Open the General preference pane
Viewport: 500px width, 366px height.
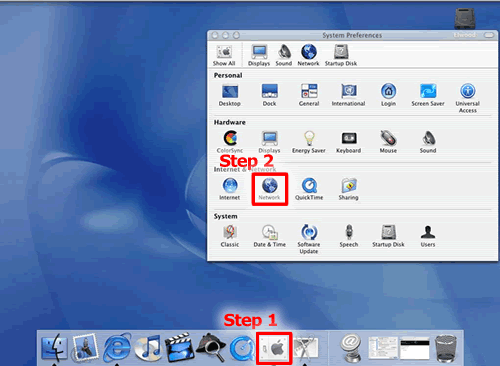pyautogui.click(x=309, y=95)
